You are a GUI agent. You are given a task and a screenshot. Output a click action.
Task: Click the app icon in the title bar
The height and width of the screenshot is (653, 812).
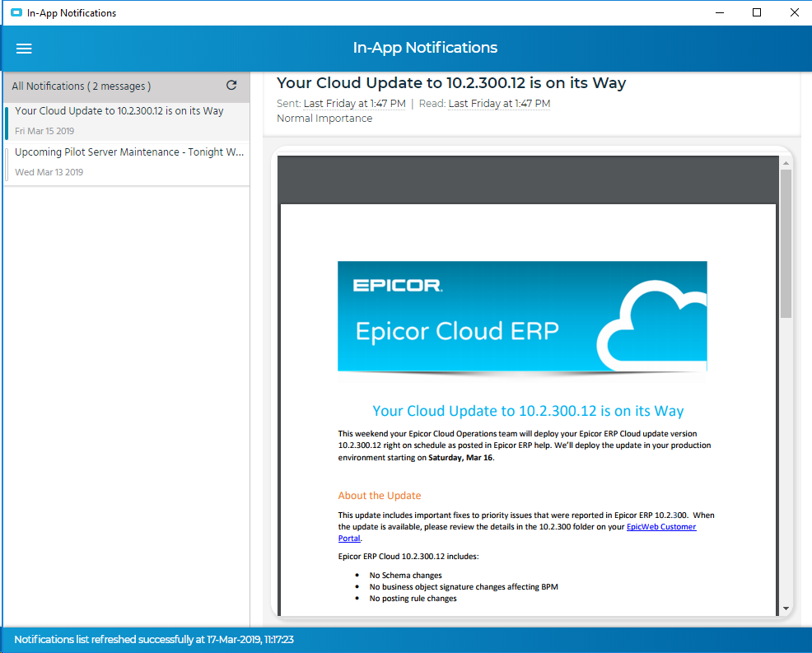[x=16, y=13]
